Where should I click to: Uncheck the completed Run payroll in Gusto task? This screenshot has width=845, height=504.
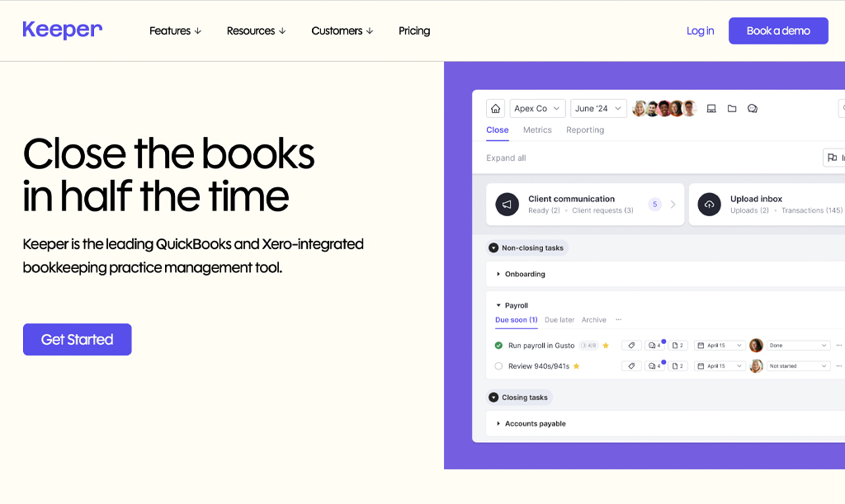pyautogui.click(x=498, y=346)
